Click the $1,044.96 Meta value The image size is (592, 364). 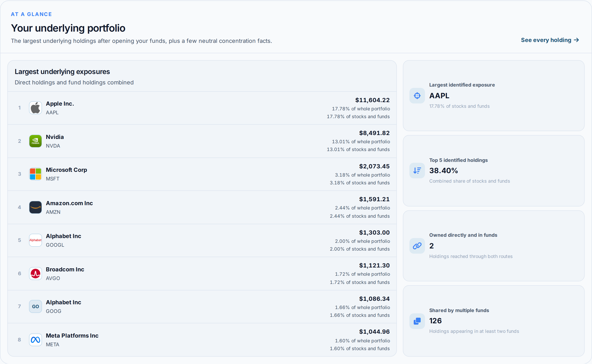pos(375,332)
